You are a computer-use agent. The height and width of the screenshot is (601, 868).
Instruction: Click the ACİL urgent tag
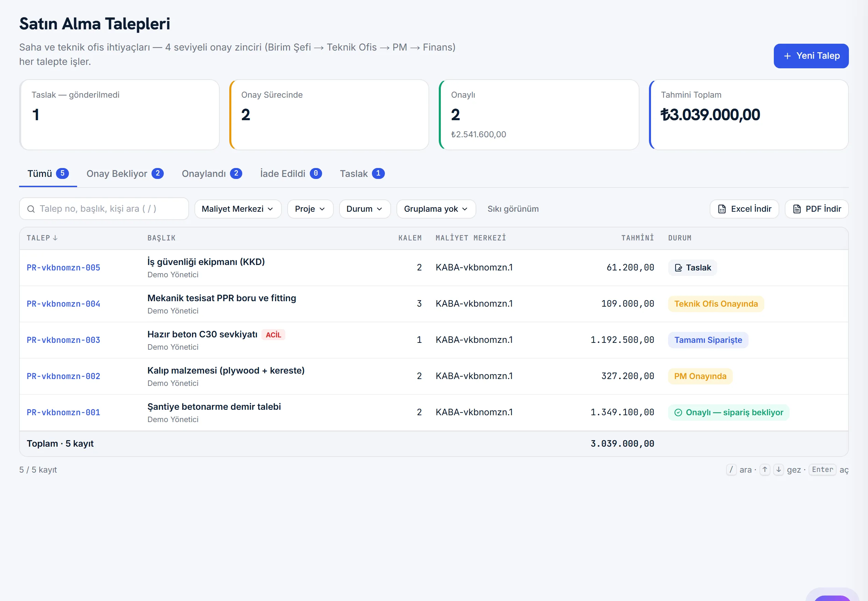pyautogui.click(x=273, y=335)
